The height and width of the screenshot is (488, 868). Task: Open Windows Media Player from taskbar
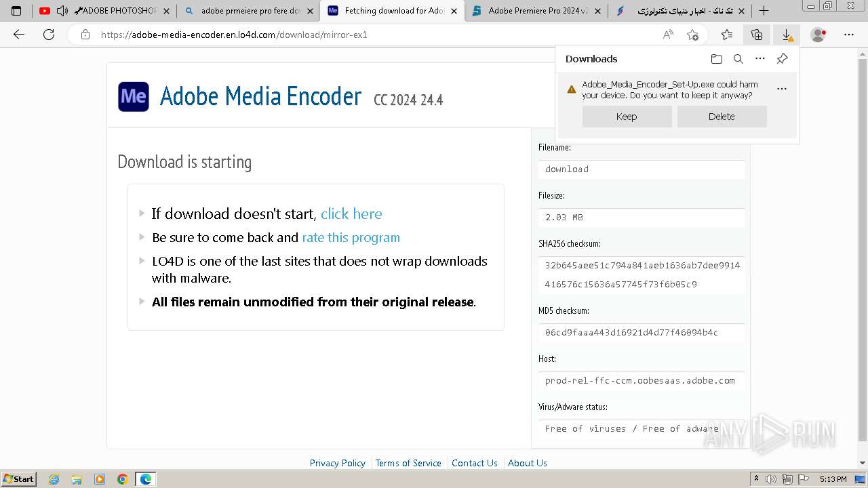(100, 479)
